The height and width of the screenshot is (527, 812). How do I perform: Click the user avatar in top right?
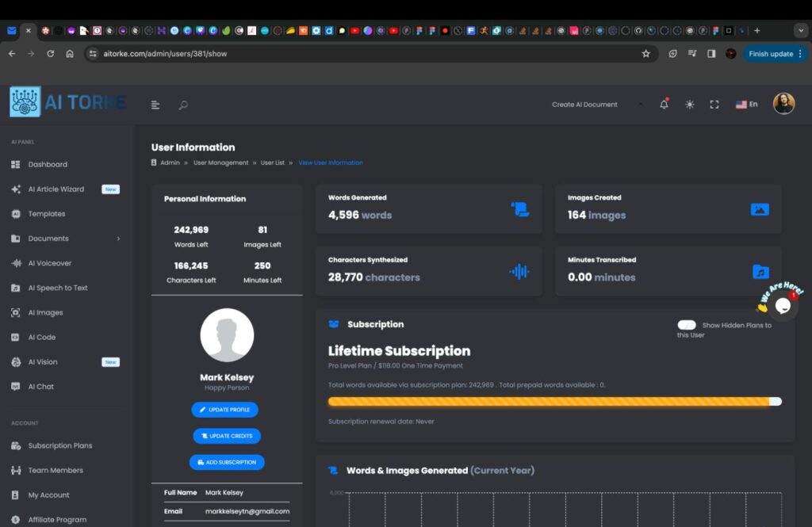(783, 104)
